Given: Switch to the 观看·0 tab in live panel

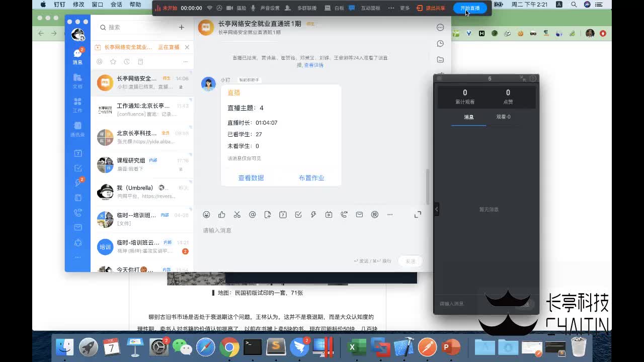Looking at the screenshot, I should coord(503,117).
